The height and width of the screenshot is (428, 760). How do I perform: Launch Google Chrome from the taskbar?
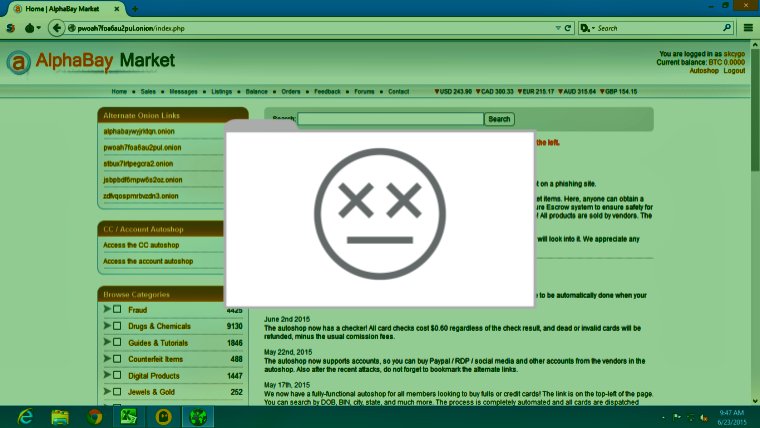pos(95,417)
